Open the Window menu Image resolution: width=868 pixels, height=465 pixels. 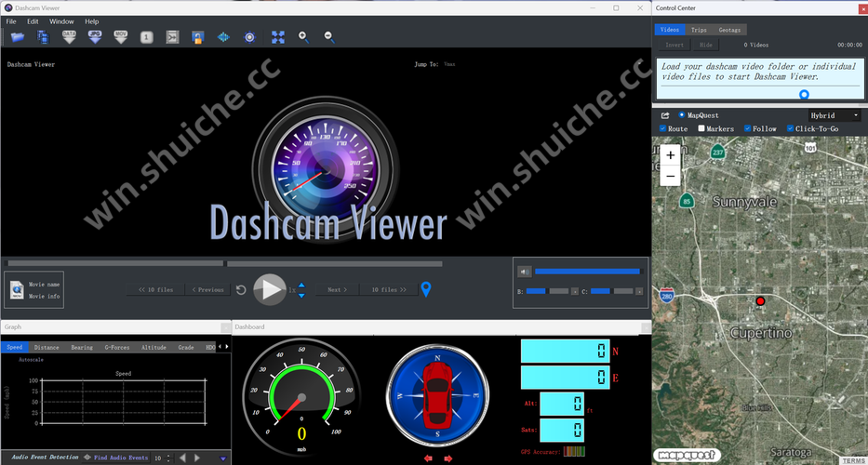(x=61, y=21)
